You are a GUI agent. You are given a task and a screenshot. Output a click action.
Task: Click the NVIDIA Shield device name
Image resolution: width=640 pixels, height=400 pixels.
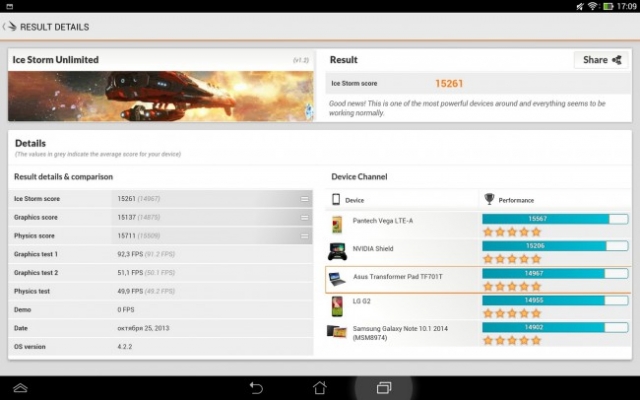tap(370, 248)
